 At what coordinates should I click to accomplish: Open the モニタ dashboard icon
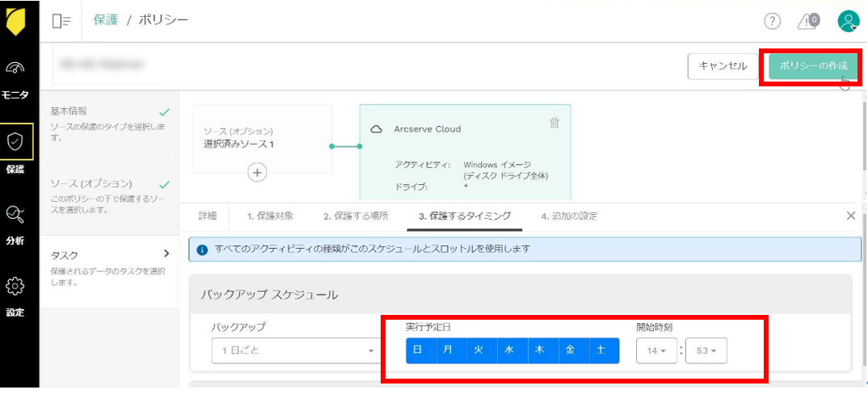coord(16,69)
